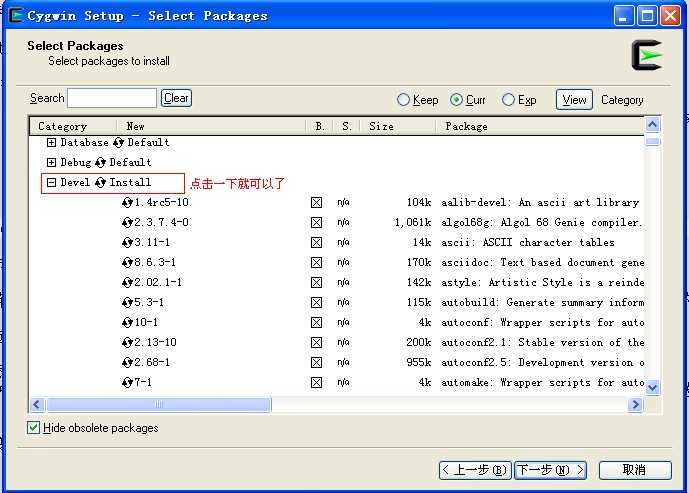Toggle Hide obsolete packages checkbox
Screen dimensions: 689x493
tap(33, 428)
